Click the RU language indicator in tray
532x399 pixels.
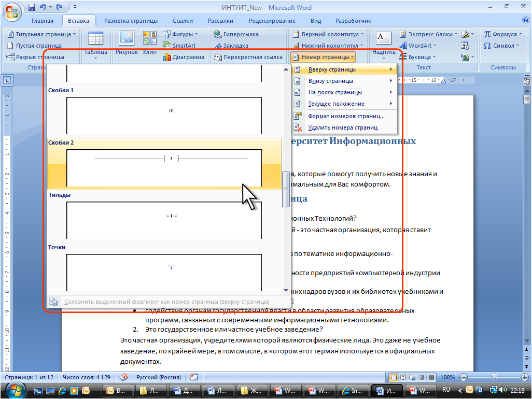(446, 390)
